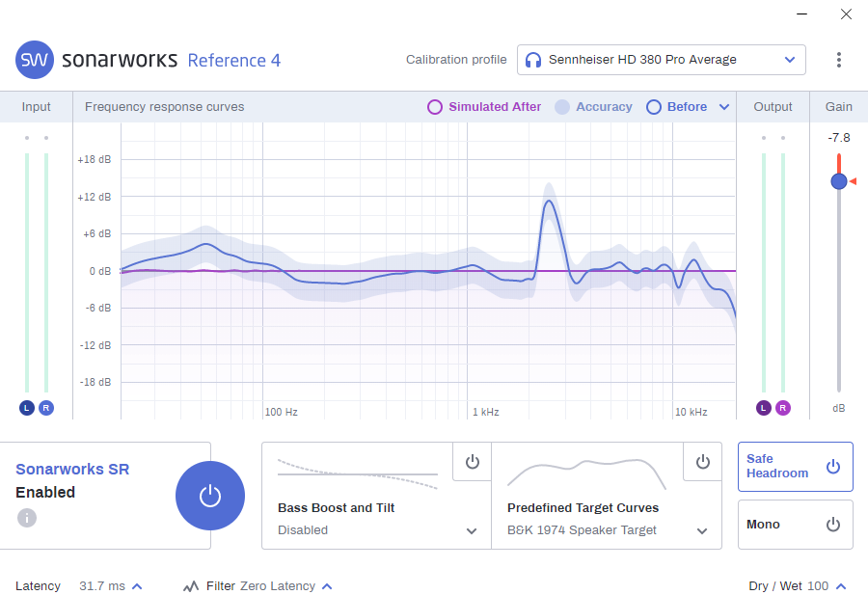
Task: Minimize the Sonarworks window
Action: pyautogui.click(x=801, y=14)
